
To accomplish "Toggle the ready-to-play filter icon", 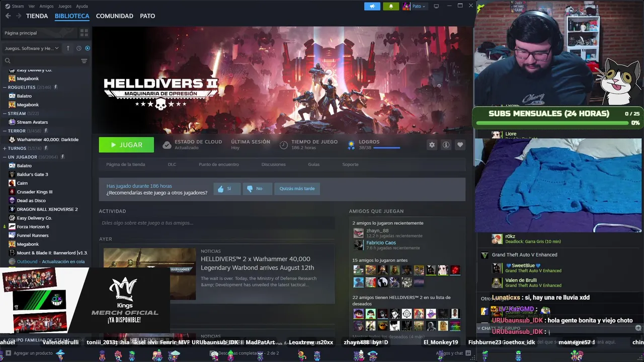I will (88, 48).
